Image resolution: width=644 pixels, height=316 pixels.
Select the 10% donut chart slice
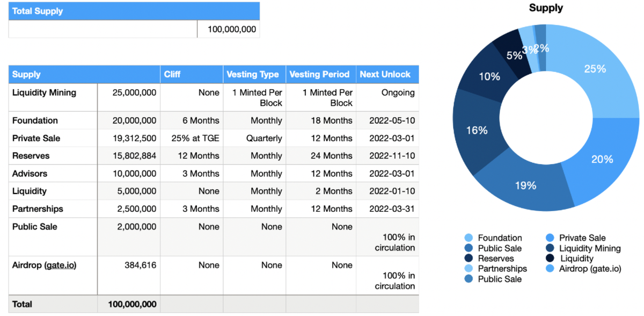489,76
